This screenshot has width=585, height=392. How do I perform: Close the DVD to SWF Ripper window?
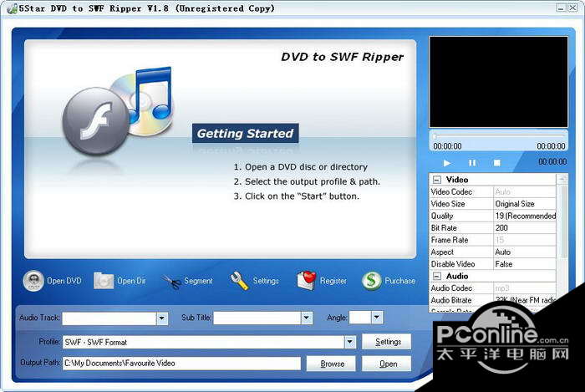[x=572, y=8]
